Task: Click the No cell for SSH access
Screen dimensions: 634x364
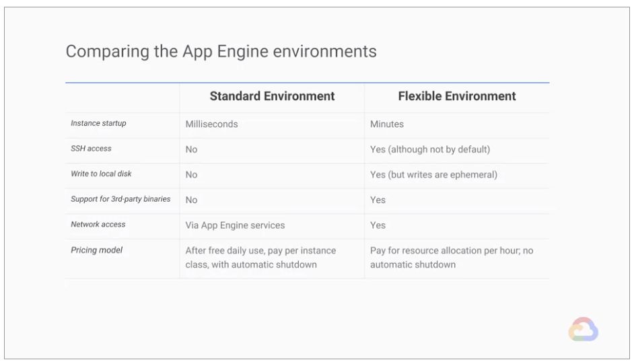Action: (x=191, y=149)
